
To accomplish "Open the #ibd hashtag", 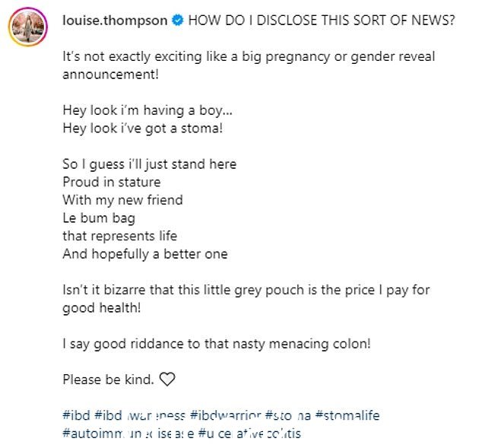I will 76,415.
